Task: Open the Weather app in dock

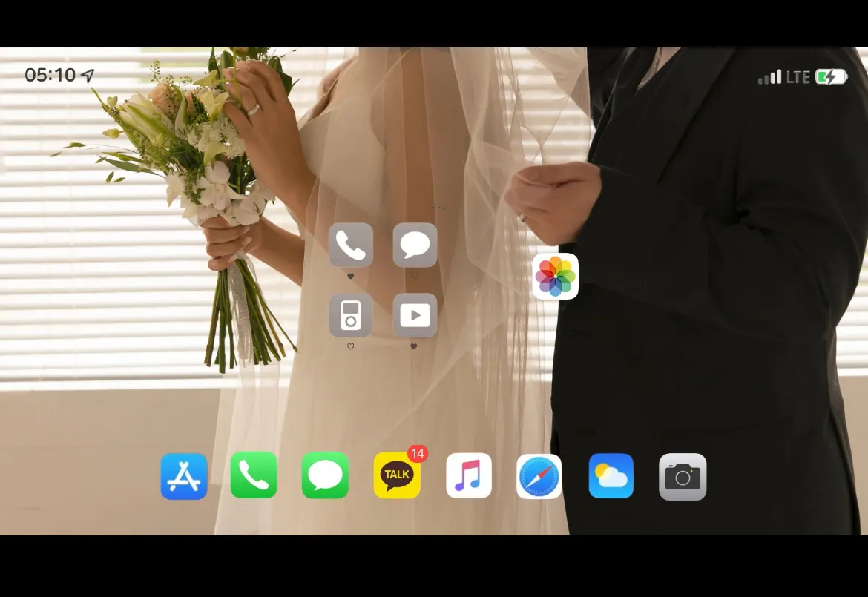Action: click(611, 476)
